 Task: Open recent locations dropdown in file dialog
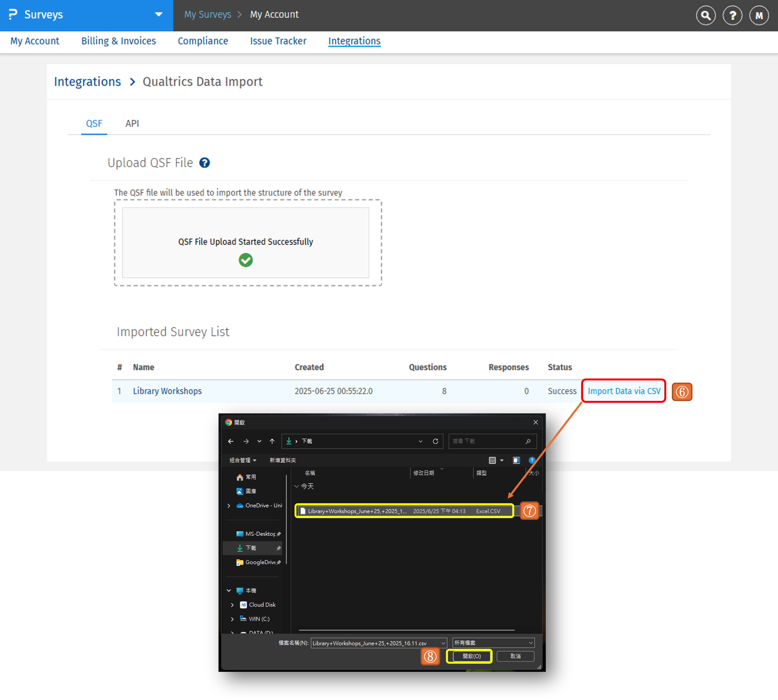(259, 441)
